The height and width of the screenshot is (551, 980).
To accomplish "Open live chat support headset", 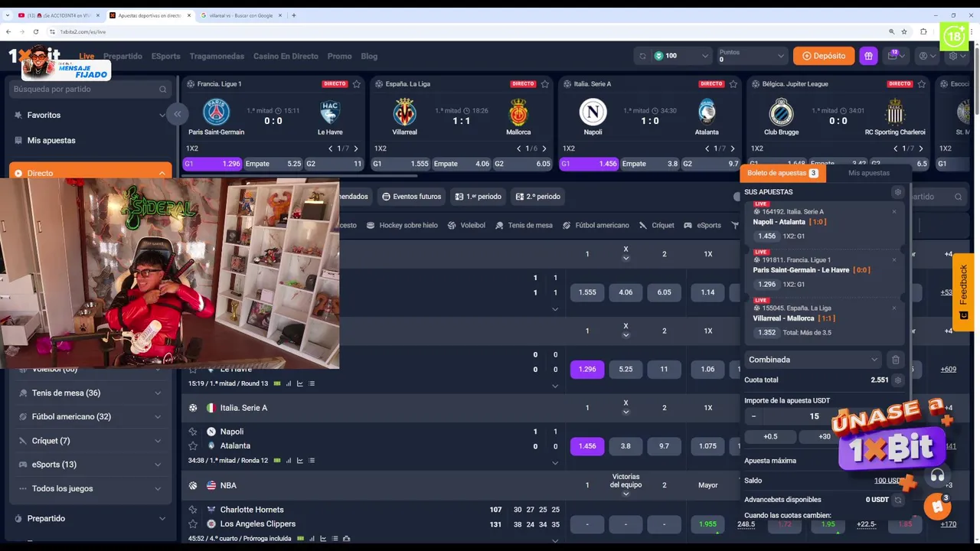I will pos(937,476).
